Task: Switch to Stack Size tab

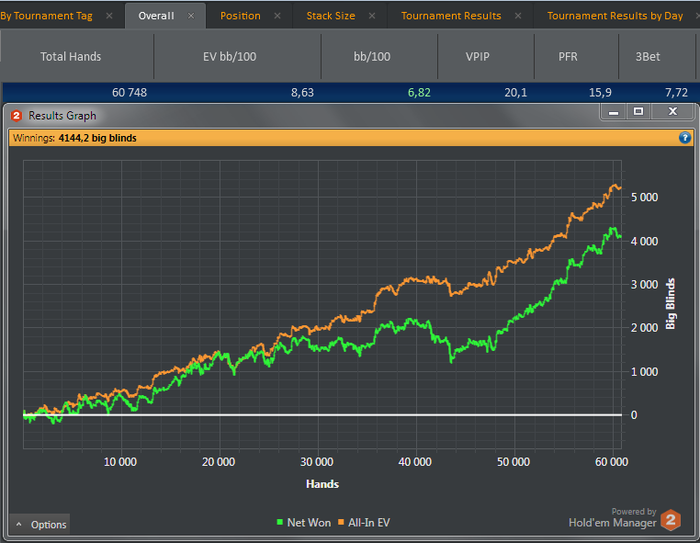Action: coord(331,16)
